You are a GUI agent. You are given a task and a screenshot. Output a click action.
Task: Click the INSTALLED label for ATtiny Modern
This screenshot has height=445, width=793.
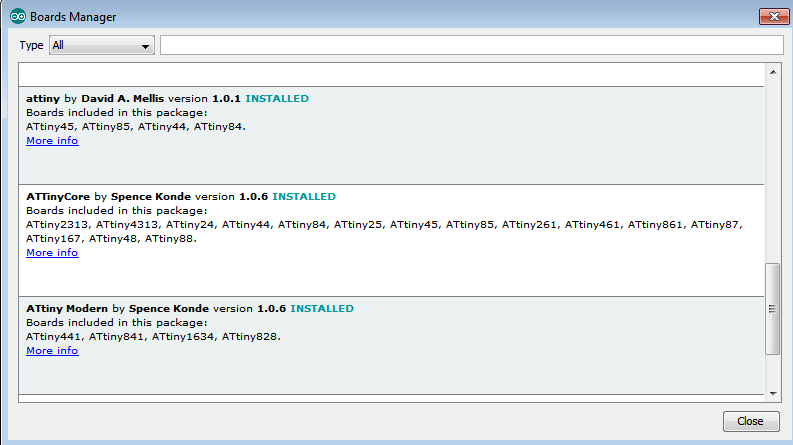[322, 308]
